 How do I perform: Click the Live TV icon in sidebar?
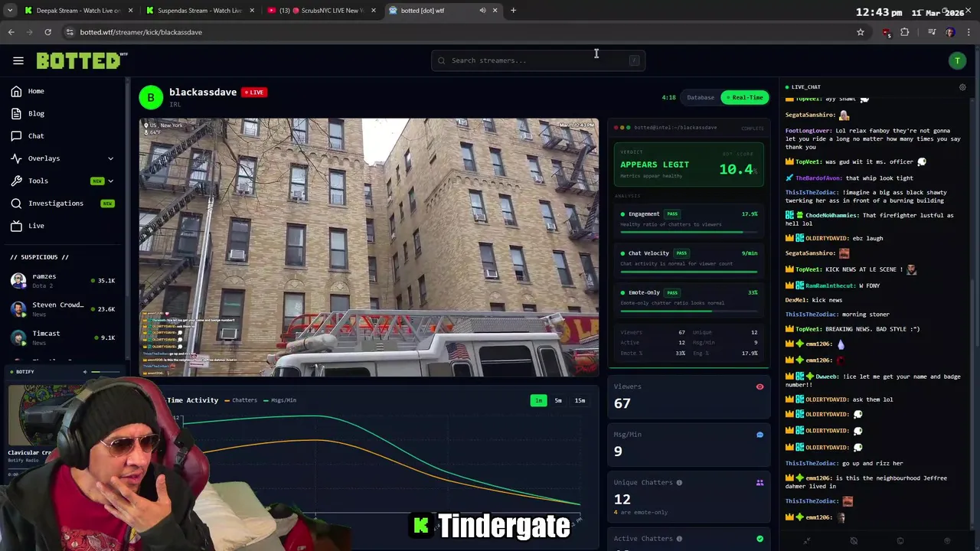tap(16, 226)
